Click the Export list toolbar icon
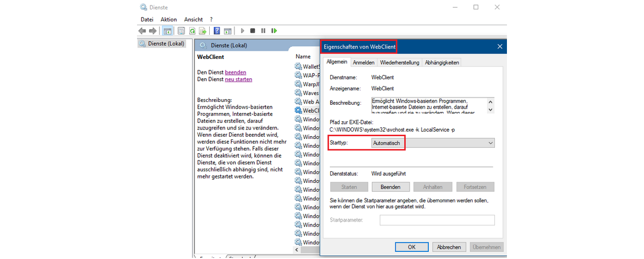This screenshot has width=644, height=259. pos(203,31)
